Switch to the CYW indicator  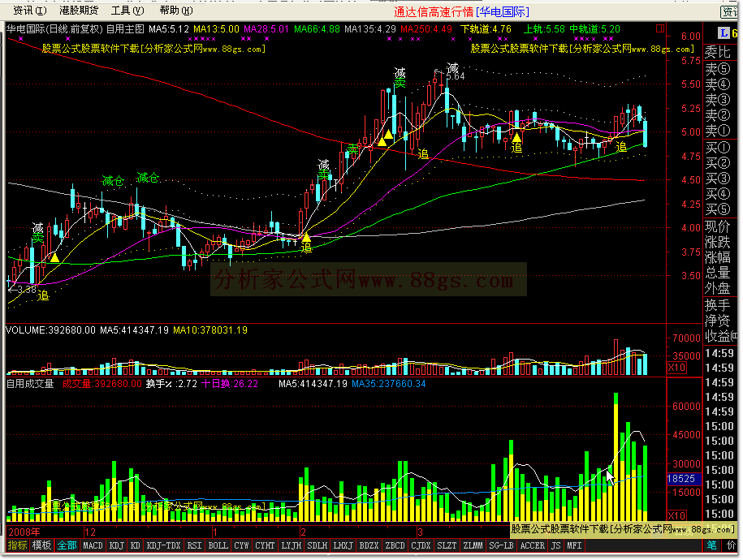[x=241, y=545]
